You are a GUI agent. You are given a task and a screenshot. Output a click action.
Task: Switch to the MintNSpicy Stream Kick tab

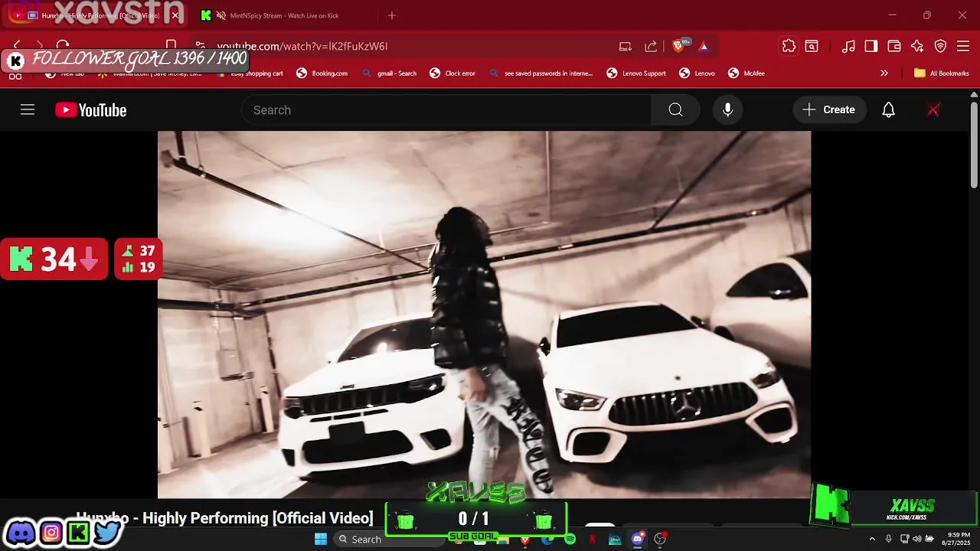click(285, 15)
